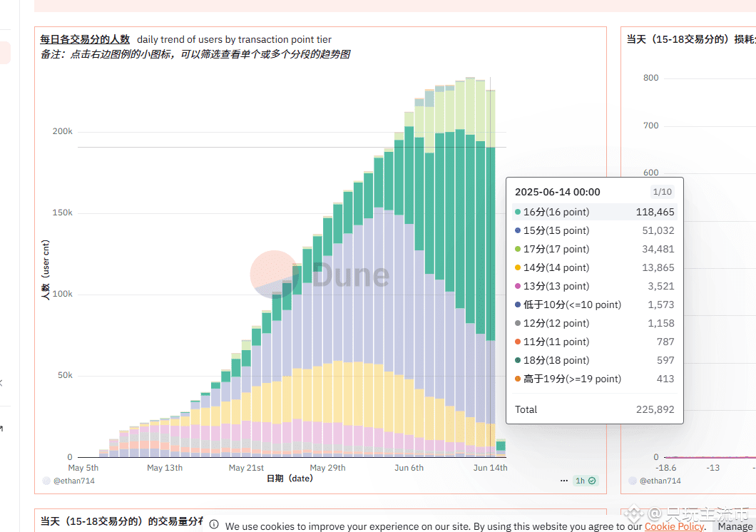This screenshot has height=532, width=756.
Task: Click the 当天（15-18交易分的）损耗 chart title
Action: (x=691, y=39)
